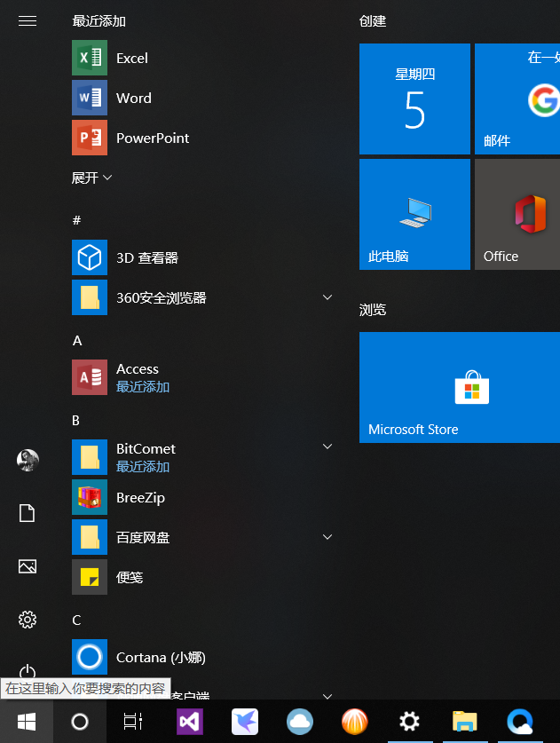Expand the 360安全浏览器 folder chevron

(327, 297)
